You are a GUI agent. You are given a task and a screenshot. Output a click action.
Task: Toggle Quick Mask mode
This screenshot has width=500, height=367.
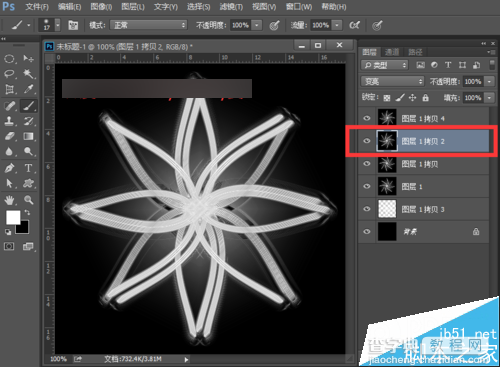click(x=9, y=246)
